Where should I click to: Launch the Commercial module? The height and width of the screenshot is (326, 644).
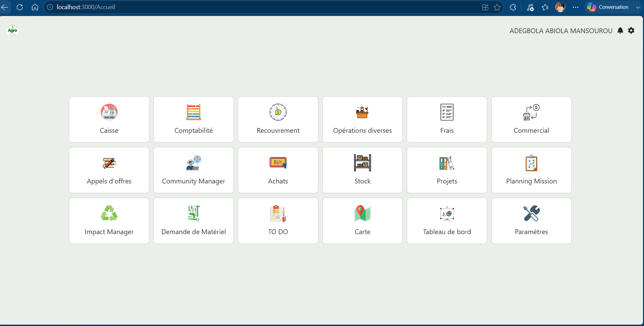click(x=531, y=119)
